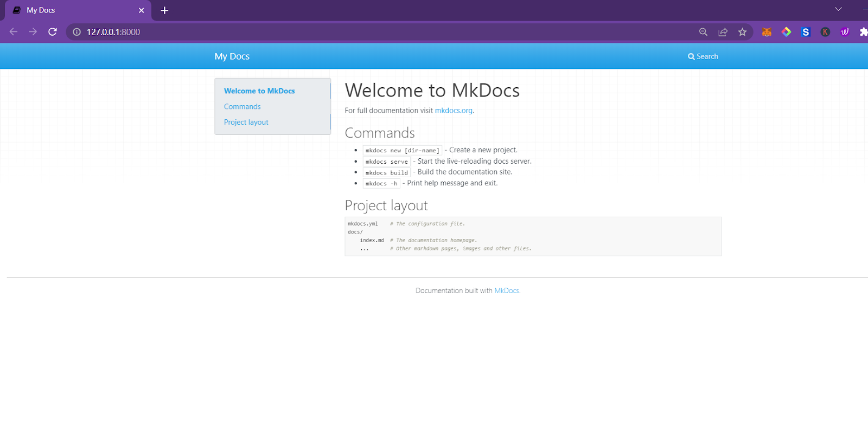Click the colorful diamond extension icon

[x=786, y=32]
